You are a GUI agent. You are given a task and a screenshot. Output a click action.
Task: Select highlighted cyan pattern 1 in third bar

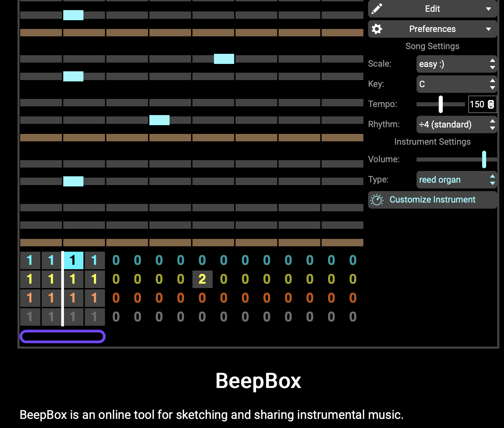pos(73,260)
